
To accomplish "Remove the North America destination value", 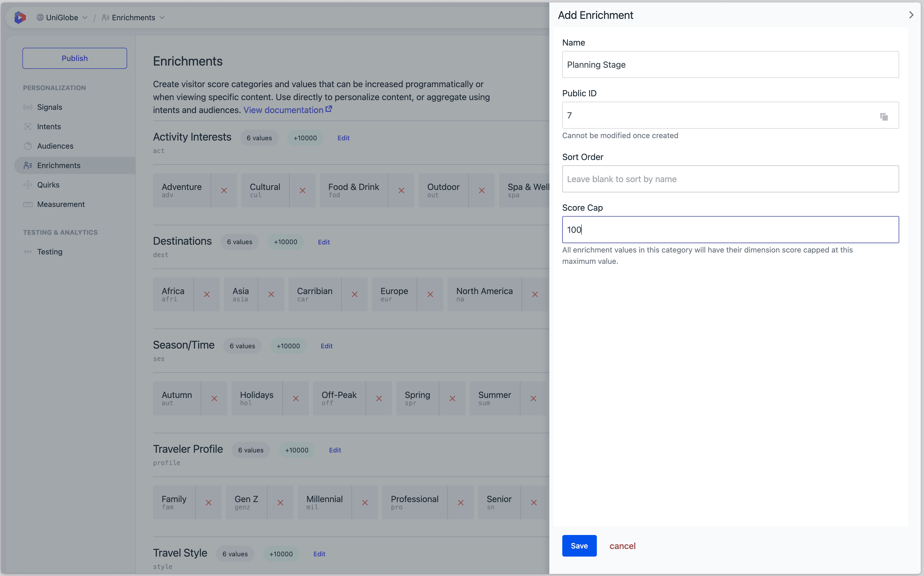I will 535,295.
